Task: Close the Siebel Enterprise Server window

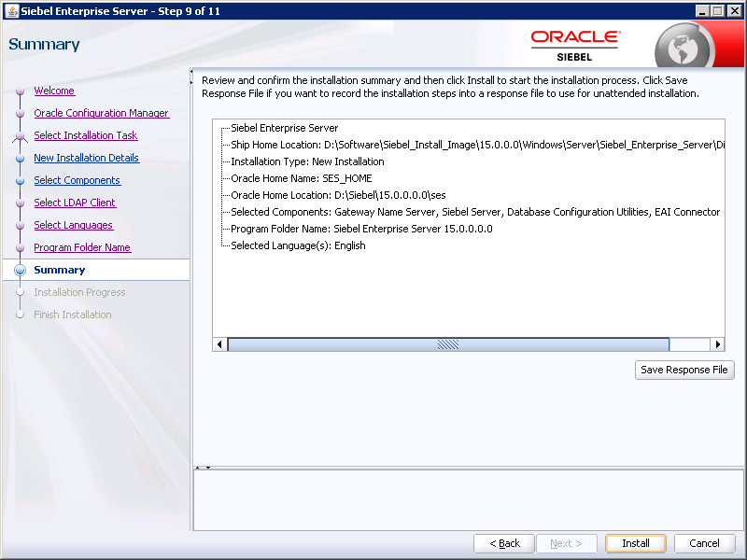Action: click(x=735, y=10)
